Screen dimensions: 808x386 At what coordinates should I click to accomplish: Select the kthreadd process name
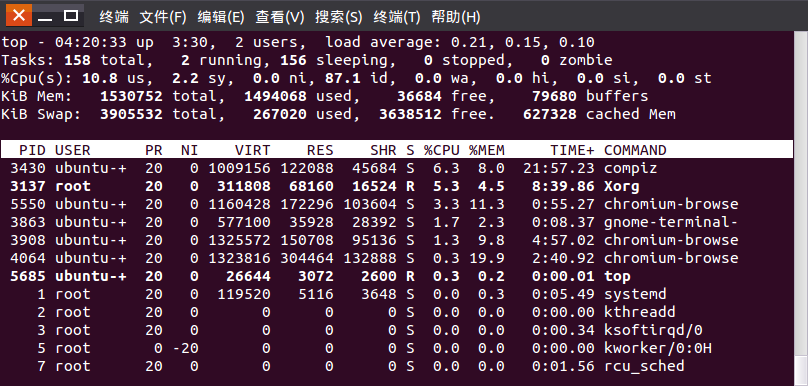tap(639, 312)
